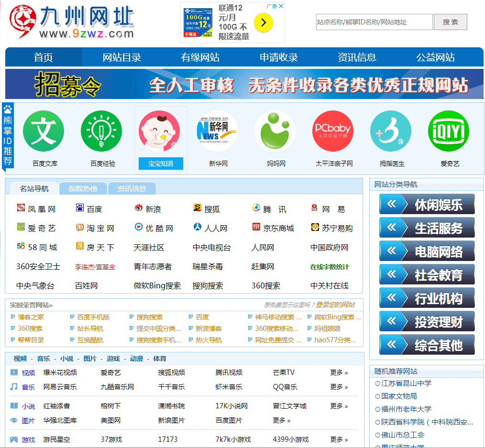This screenshot has height=448, width=485.
Task: Open the 登录您的网站 link
Action: 335,305
